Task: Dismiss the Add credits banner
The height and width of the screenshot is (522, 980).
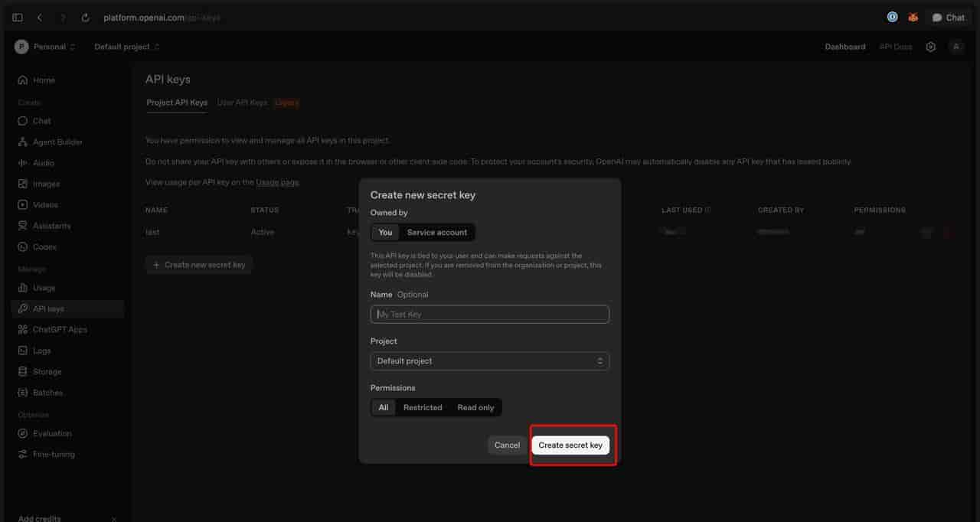Action: [114, 518]
